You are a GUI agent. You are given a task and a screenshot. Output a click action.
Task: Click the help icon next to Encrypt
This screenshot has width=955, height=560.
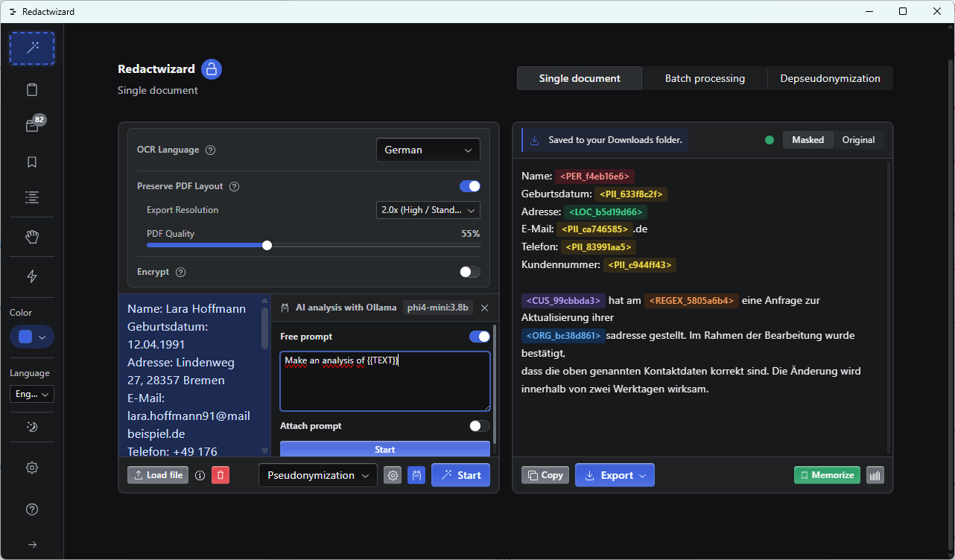point(180,272)
